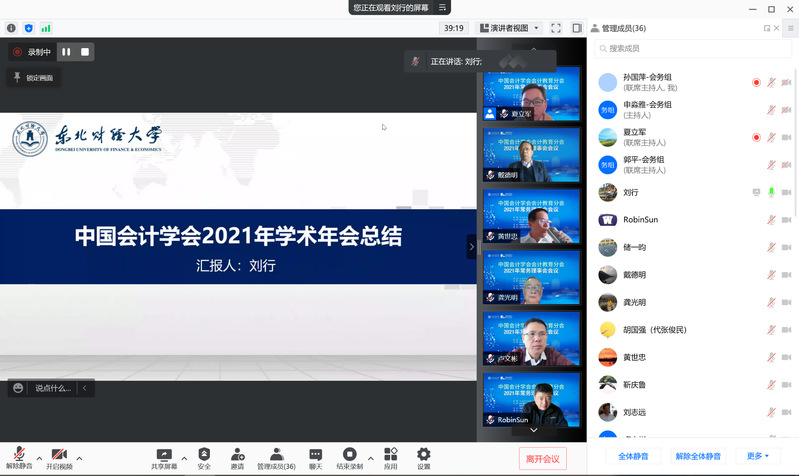Open the 安全 security settings icon
This screenshot has height=476, width=799.
(204, 458)
